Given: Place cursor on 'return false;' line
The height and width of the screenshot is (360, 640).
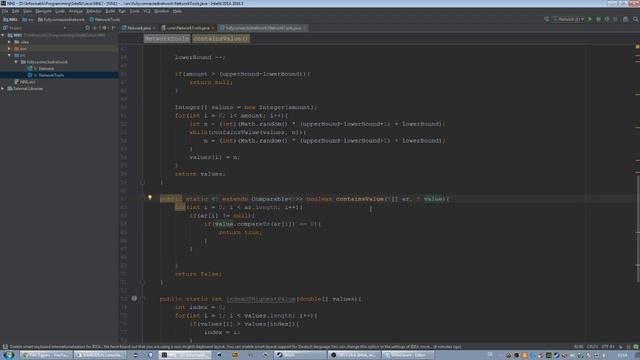Looking at the screenshot, I should 198,274.
